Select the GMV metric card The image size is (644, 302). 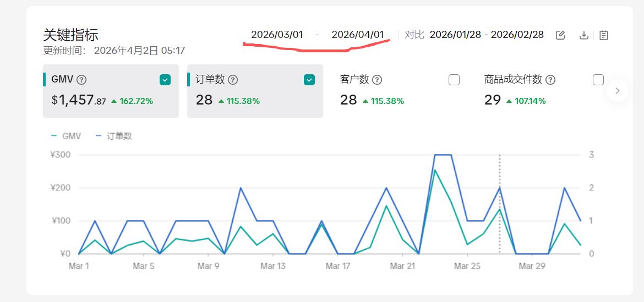click(111, 91)
